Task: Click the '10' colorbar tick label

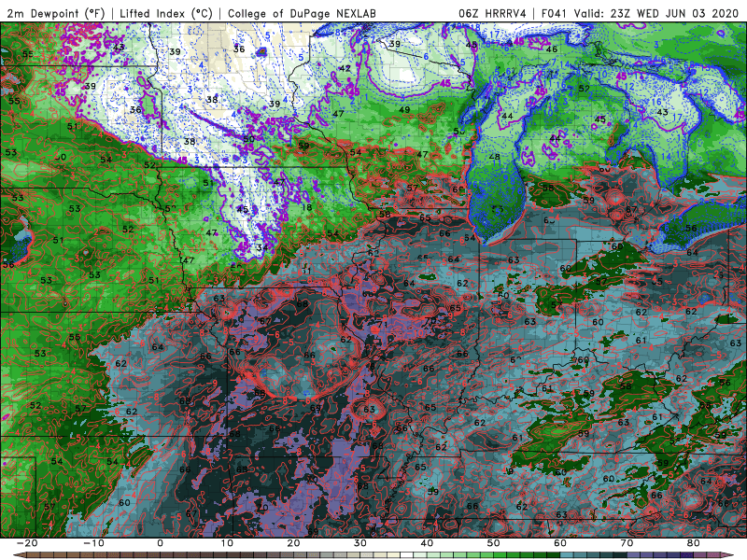Action: click(227, 543)
